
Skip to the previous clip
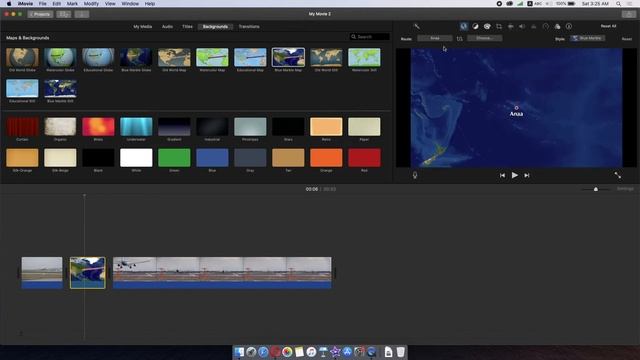[502, 175]
